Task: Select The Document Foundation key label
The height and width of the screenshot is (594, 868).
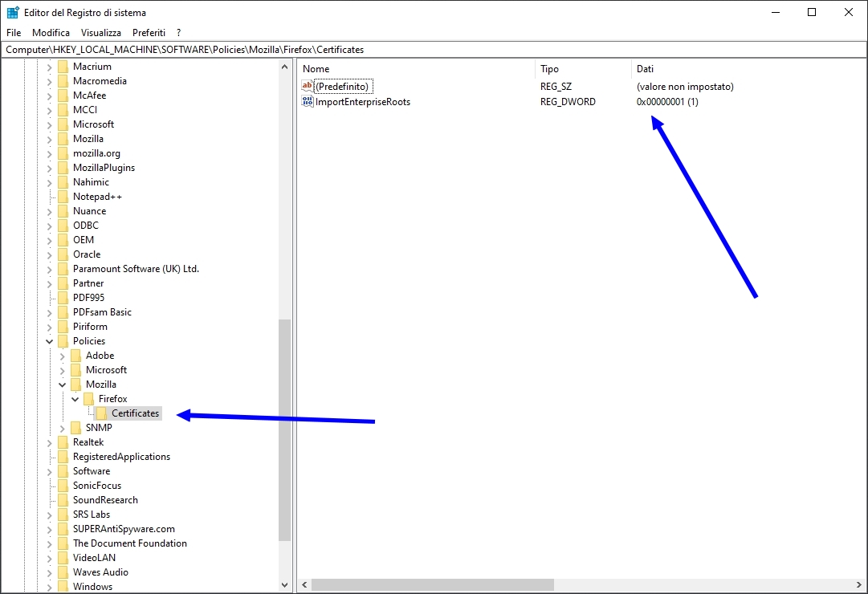Action: pos(130,543)
